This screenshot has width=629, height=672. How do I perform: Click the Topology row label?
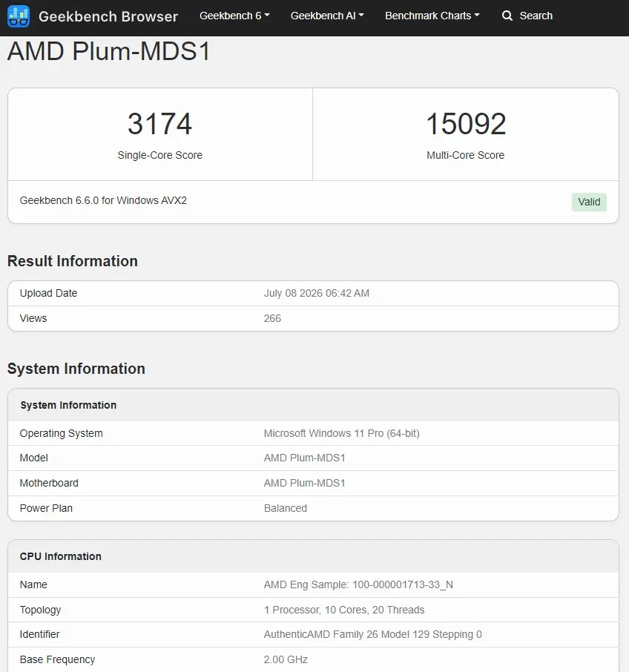(x=40, y=610)
